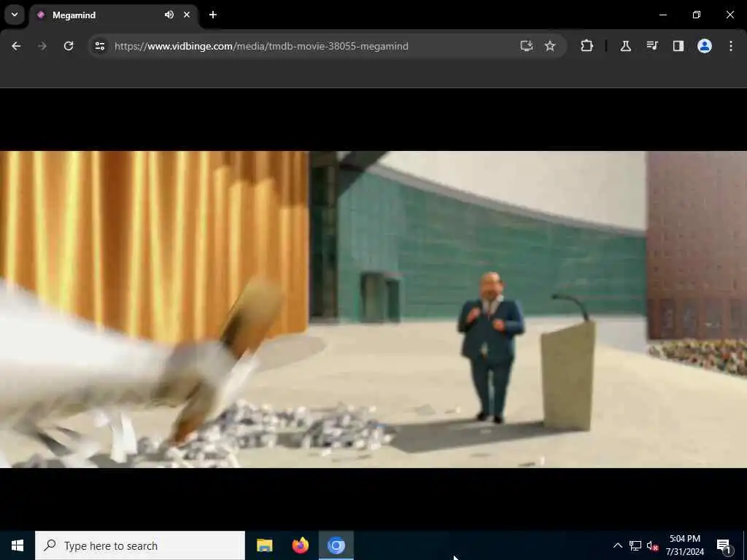
Task: Close the Chrome window
Action: 729,15
